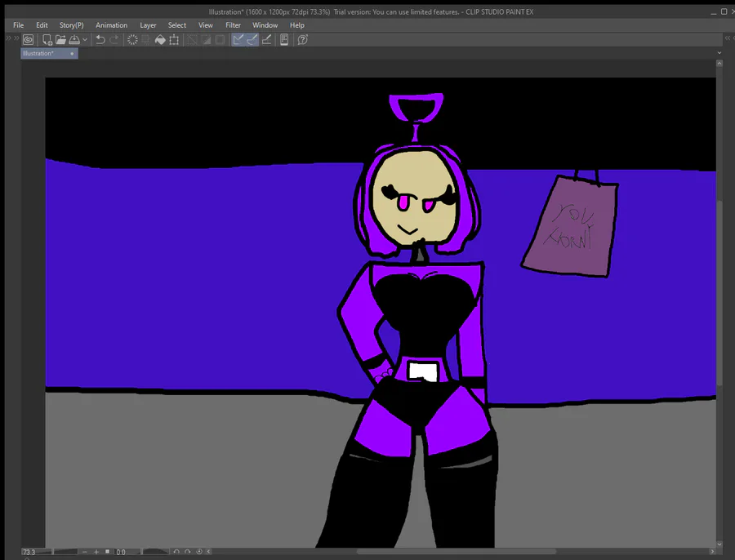The width and height of the screenshot is (735, 560).
Task: Click horizontal scrollbar right arrow
Action: click(x=712, y=552)
